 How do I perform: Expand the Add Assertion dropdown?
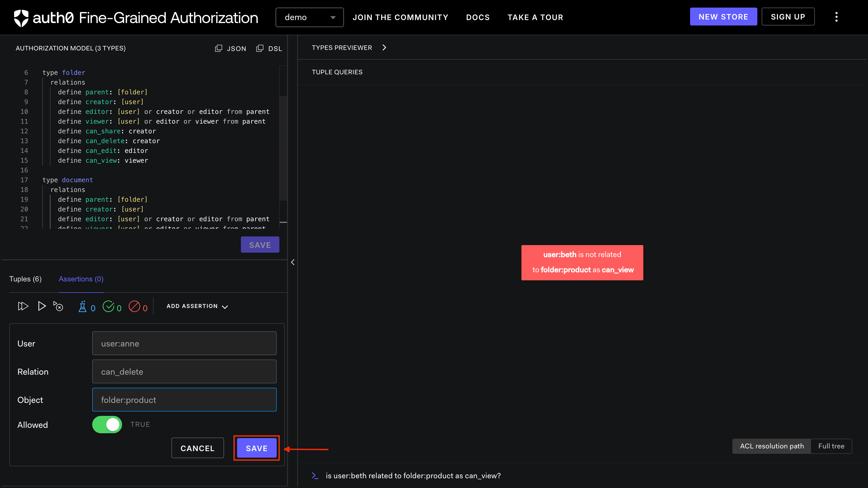pos(197,306)
